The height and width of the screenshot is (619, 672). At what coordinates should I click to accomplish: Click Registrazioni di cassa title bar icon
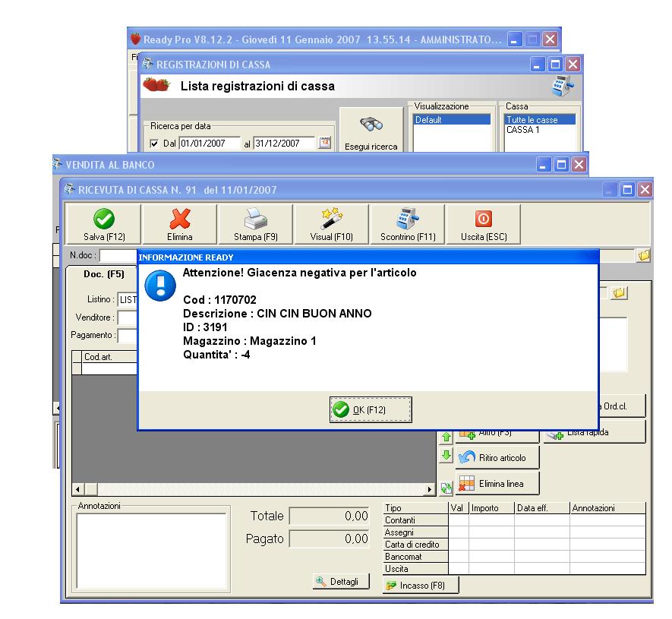pos(148,65)
